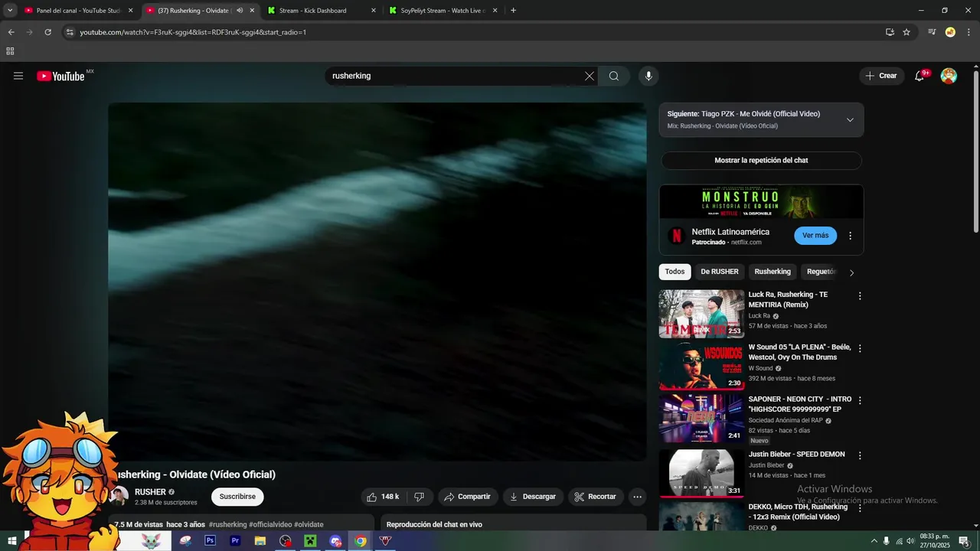This screenshot has height=551, width=980.
Task: Open Windows Start menu
Action: 12,540
